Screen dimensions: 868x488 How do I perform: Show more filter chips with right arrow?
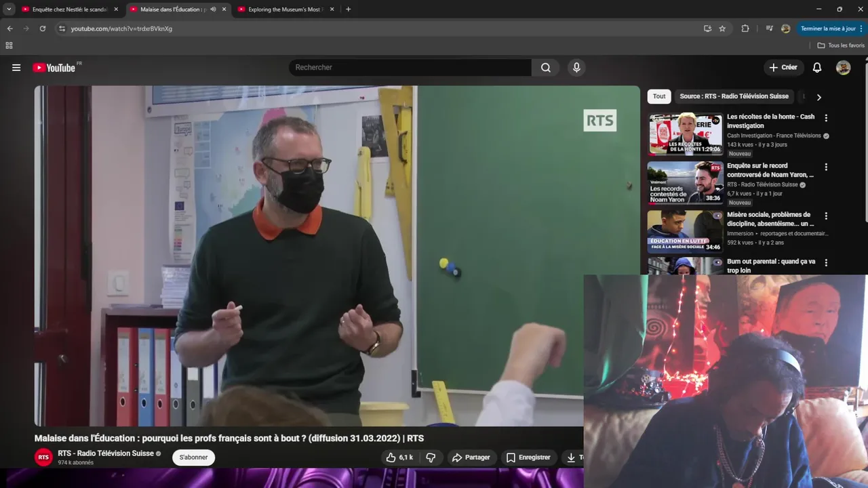pyautogui.click(x=818, y=97)
